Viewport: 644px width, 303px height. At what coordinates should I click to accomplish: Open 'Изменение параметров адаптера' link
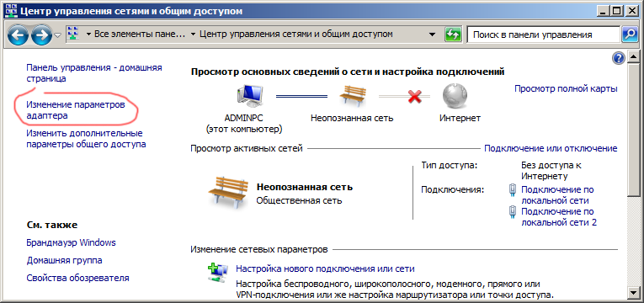(x=76, y=110)
